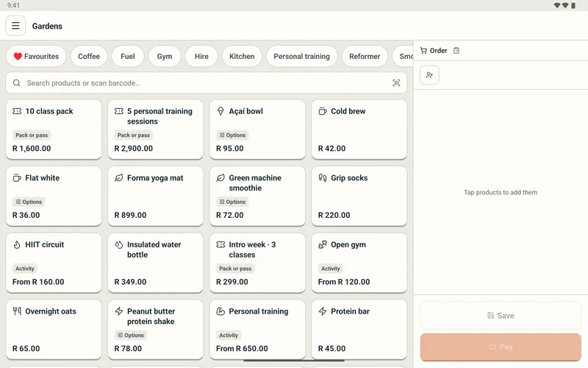
Task: Filter products by Fuel
Action: [127, 57]
